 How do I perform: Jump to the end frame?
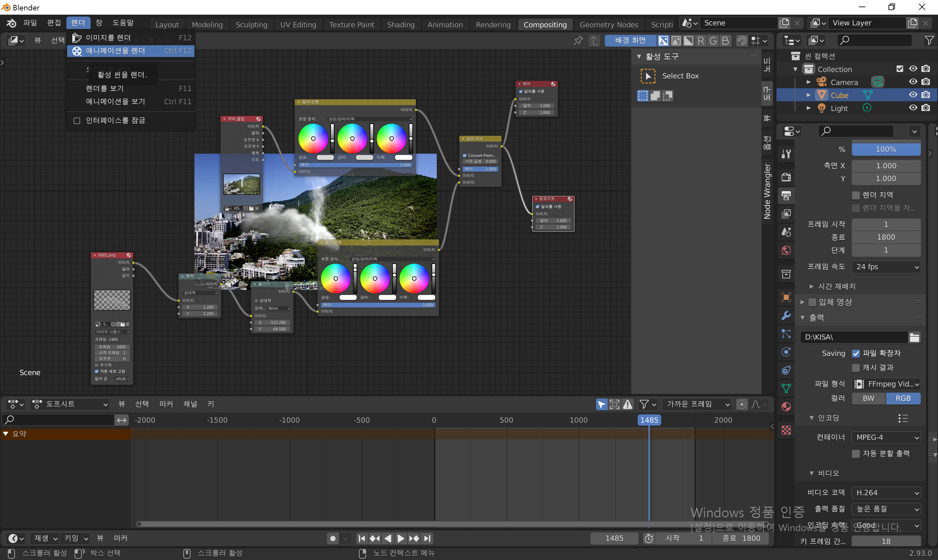click(x=427, y=539)
